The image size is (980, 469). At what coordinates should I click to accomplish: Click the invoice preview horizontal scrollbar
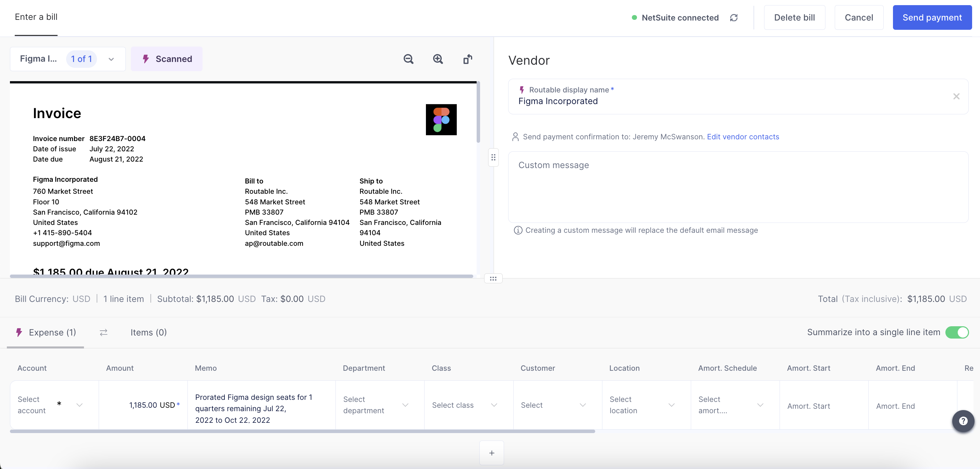coord(242,276)
